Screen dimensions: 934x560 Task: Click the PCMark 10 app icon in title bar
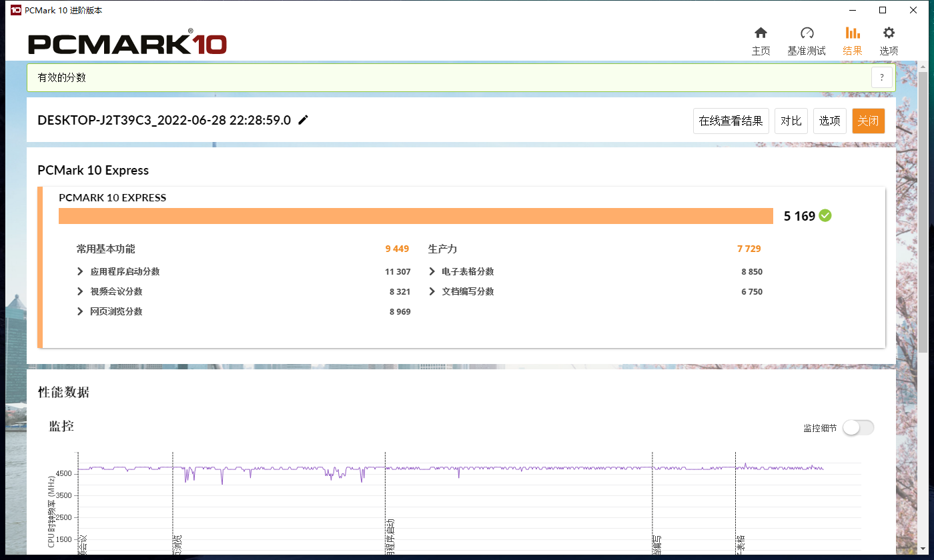[16, 10]
